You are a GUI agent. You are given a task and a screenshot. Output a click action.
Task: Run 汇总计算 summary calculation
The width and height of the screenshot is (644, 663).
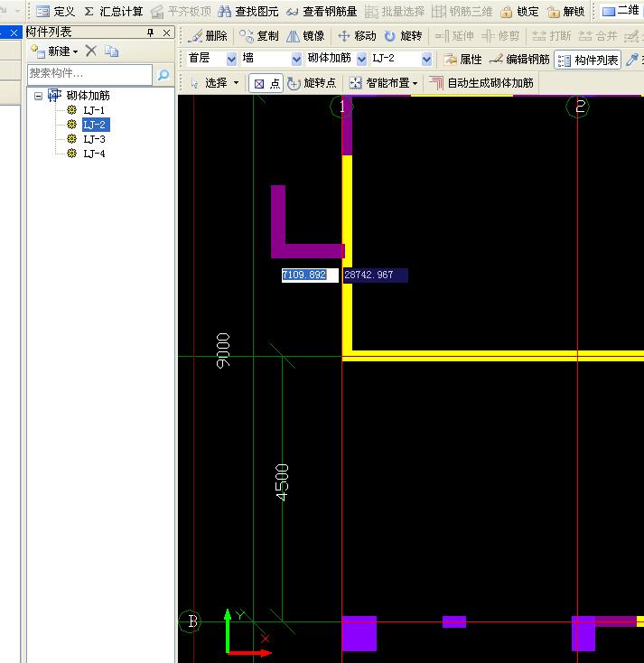click(x=113, y=12)
